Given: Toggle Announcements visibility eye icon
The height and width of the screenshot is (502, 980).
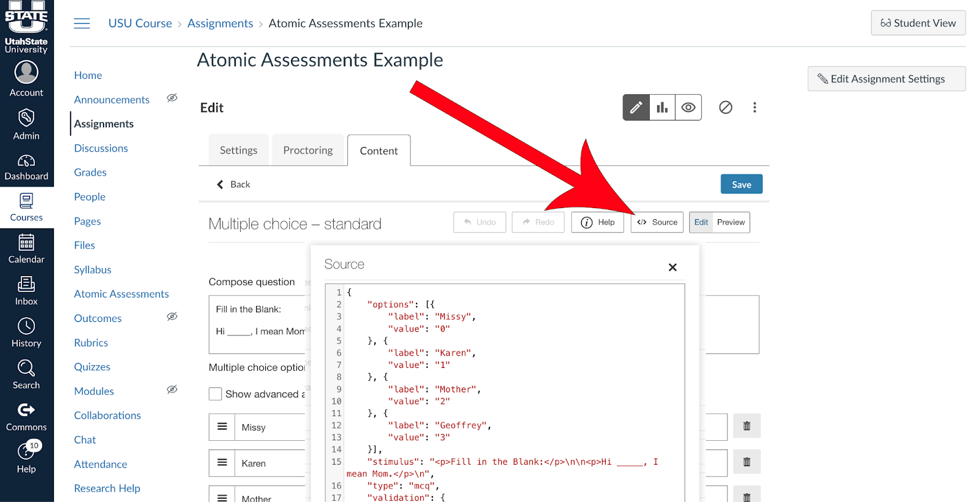Looking at the screenshot, I should [172, 98].
